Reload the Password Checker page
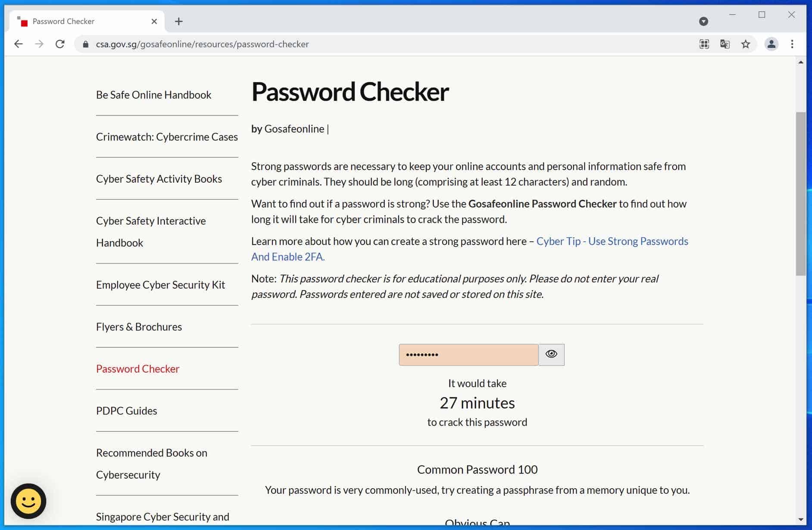 (x=60, y=44)
